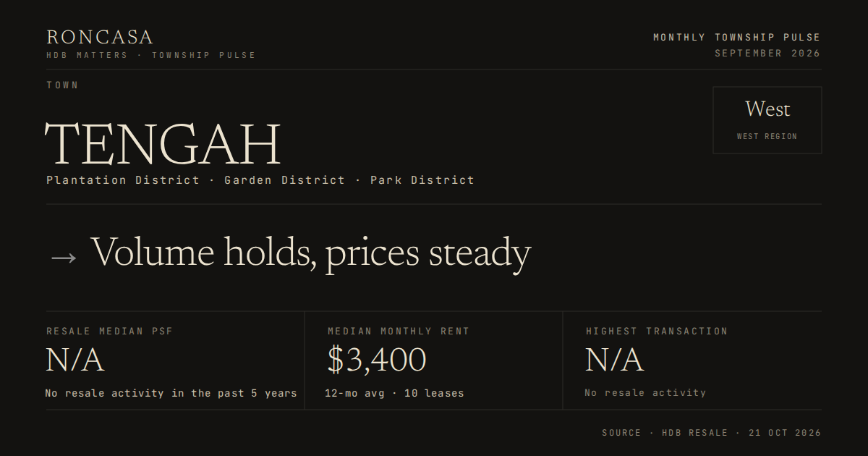Click the TOWN section label

pyautogui.click(x=62, y=85)
